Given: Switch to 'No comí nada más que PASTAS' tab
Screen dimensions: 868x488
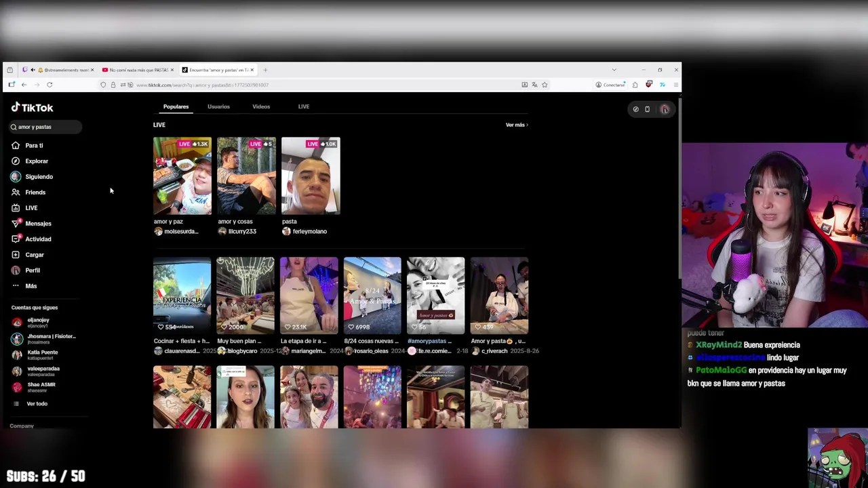Looking at the screenshot, I should click(x=138, y=70).
